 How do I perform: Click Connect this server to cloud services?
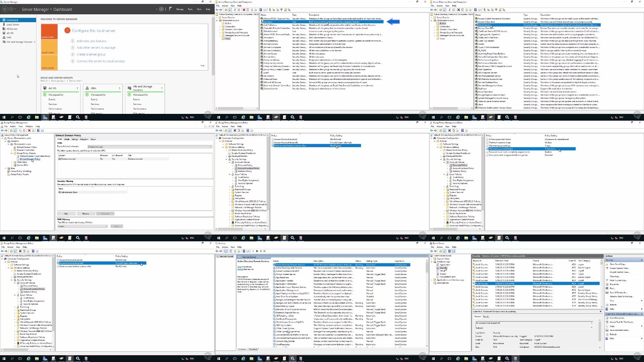[101, 61]
